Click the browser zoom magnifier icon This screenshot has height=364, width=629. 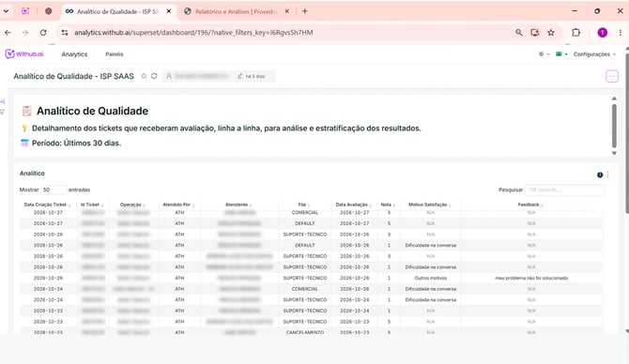click(518, 33)
